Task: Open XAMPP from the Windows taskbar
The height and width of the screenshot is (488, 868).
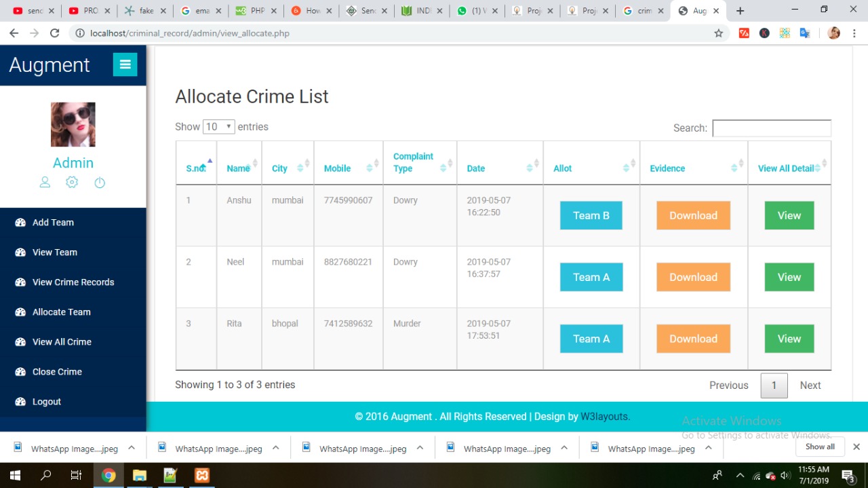Action: pyautogui.click(x=201, y=475)
